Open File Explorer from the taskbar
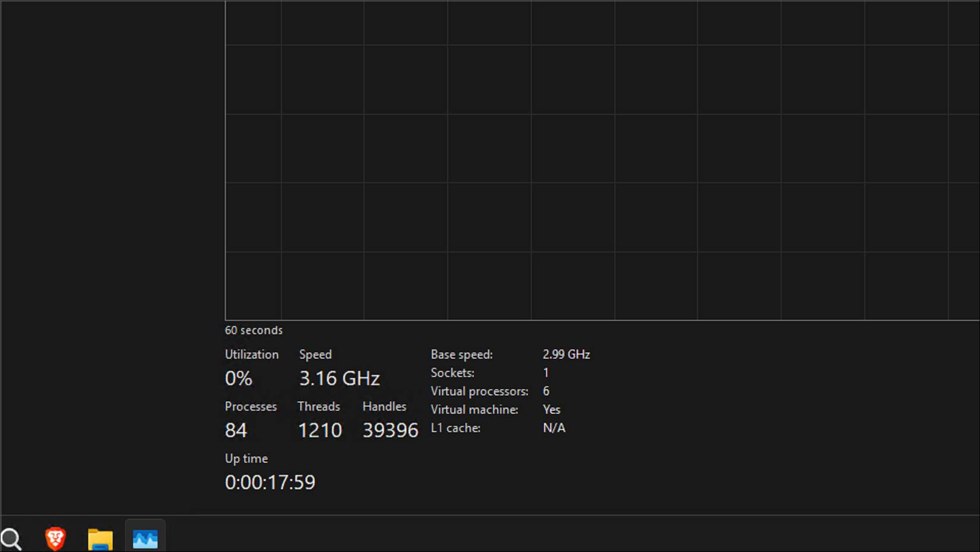The width and height of the screenshot is (980, 552). [x=100, y=538]
